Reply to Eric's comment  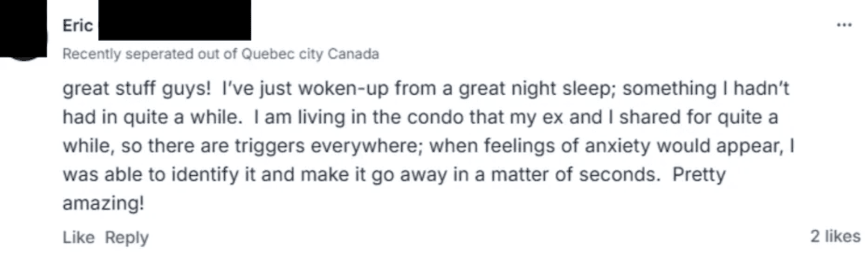click(x=126, y=238)
